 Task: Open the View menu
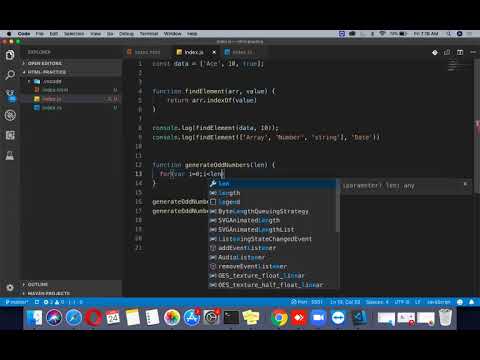click(95, 34)
